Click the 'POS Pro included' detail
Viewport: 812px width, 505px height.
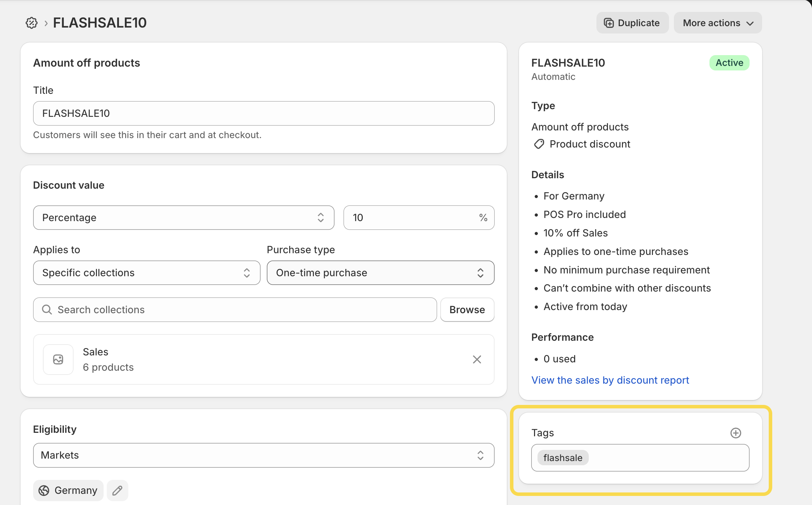pyautogui.click(x=585, y=214)
